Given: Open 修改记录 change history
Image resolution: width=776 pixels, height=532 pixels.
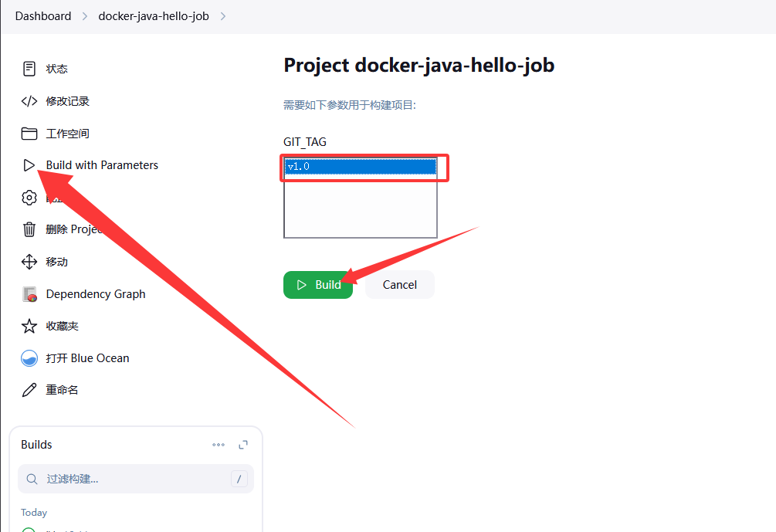Looking at the screenshot, I should pos(68,101).
